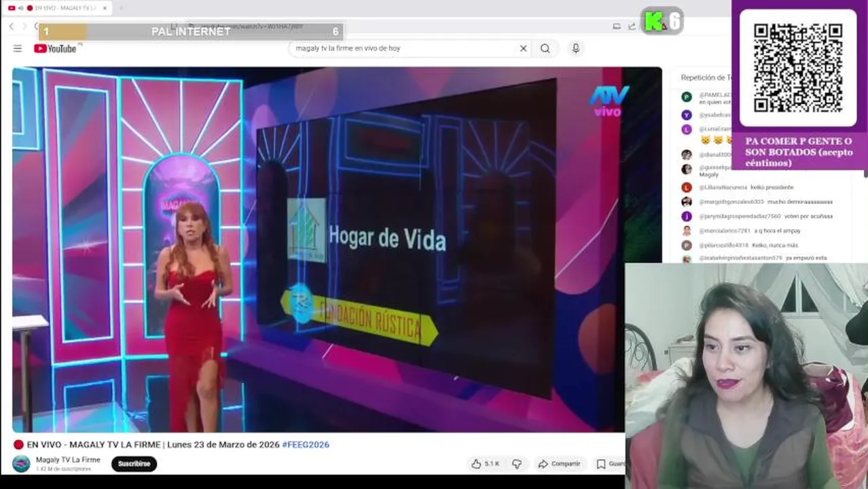Click the 1.43 M de suscriptores count
Viewport: 868px width, 489px height.
pyautogui.click(x=63, y=469)
